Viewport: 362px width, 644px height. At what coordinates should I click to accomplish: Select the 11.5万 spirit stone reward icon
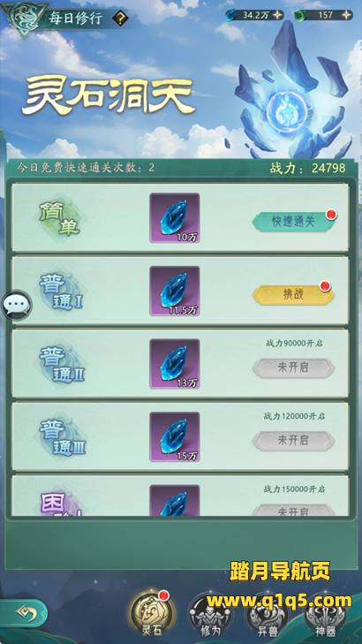175,291
